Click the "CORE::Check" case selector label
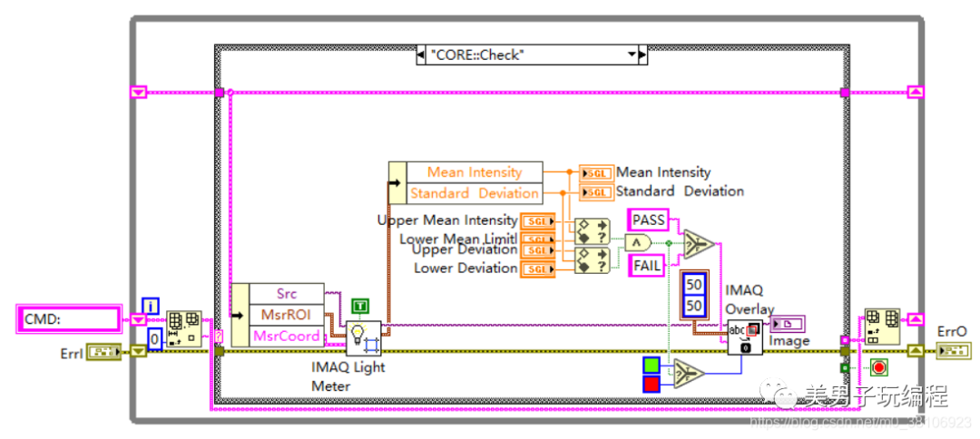The width and height of the screenshot is (980, 439). coord(476,55)
